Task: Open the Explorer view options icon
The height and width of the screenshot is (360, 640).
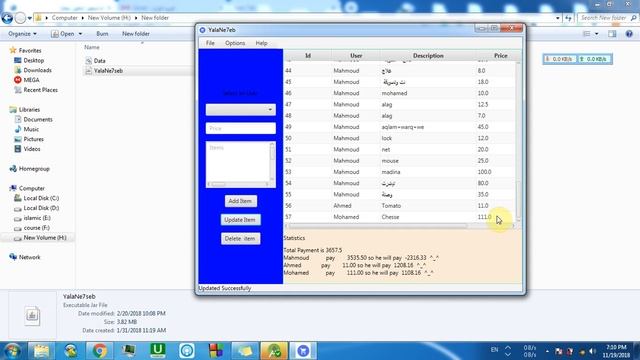Action: (587, 34)
